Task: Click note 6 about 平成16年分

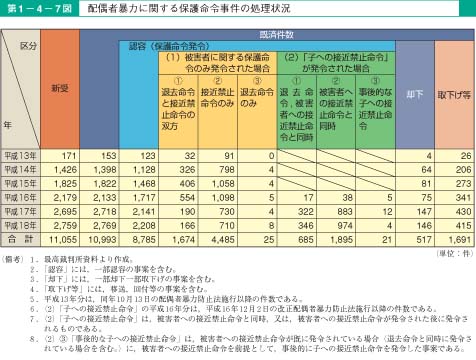Action: [x=234, y=309]
